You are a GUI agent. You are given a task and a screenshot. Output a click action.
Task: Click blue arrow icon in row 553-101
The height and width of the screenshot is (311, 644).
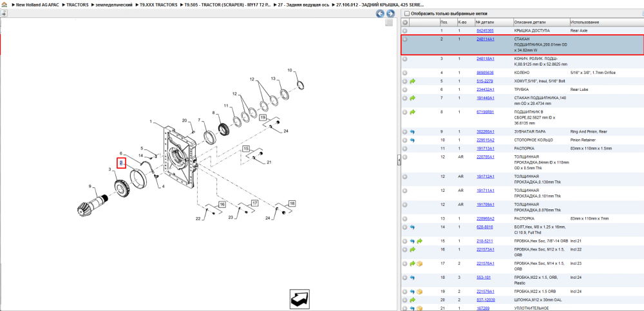coord(412,278)
